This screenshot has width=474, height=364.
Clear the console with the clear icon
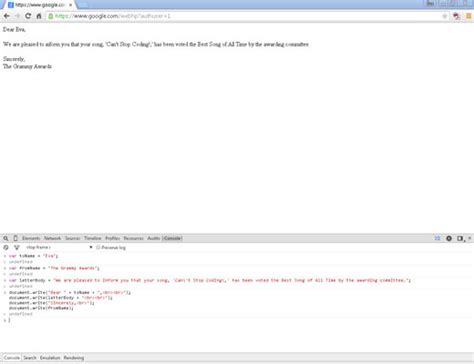(x=6, y=248)
